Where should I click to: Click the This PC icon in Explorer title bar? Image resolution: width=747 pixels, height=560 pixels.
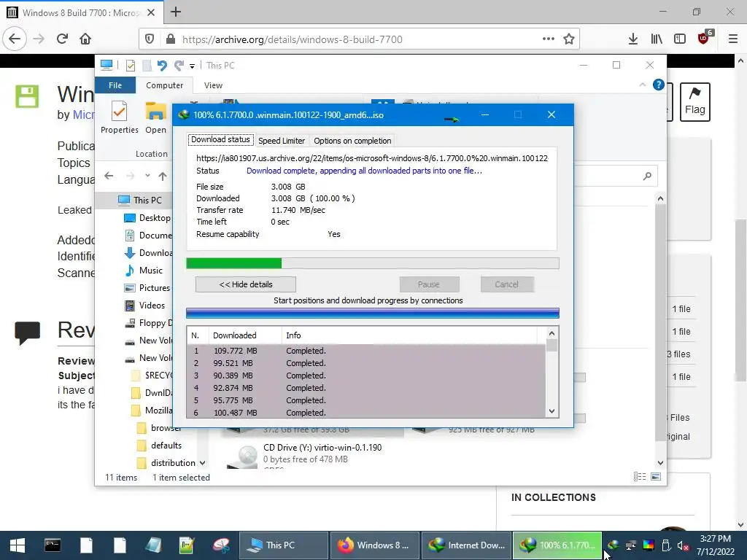107,65
